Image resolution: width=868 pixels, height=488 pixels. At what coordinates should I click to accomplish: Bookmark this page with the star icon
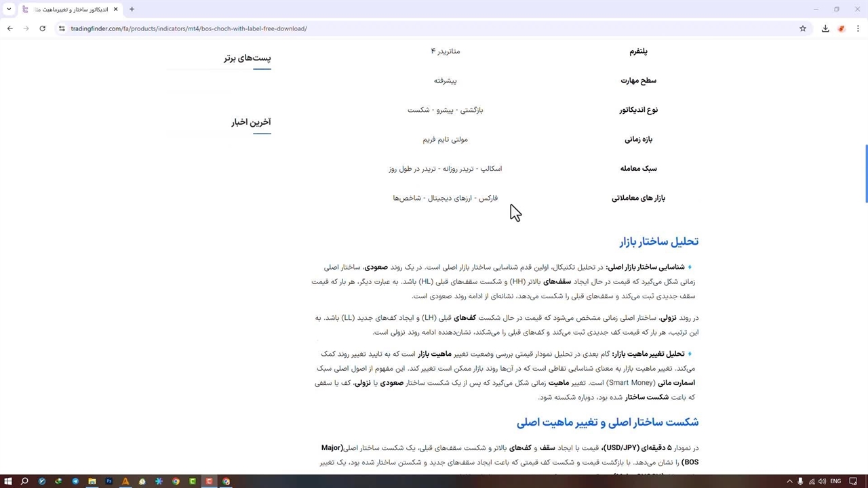coord(803,28)
